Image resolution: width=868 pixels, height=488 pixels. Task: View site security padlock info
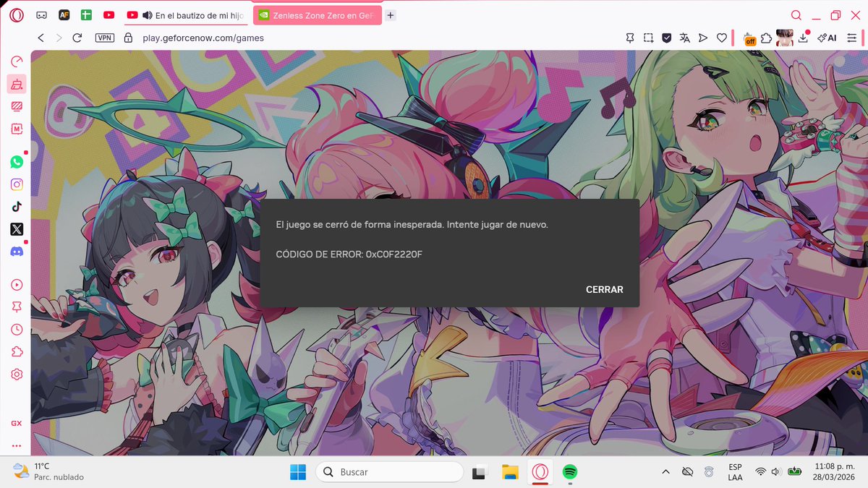tap(129, 38)
